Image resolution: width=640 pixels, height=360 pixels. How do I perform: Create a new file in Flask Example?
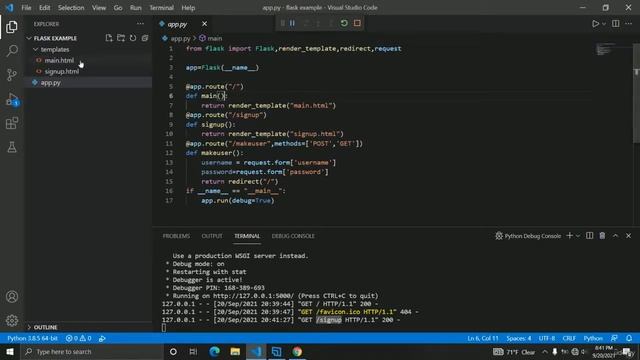pyautogui.click(x=109, y=38)
